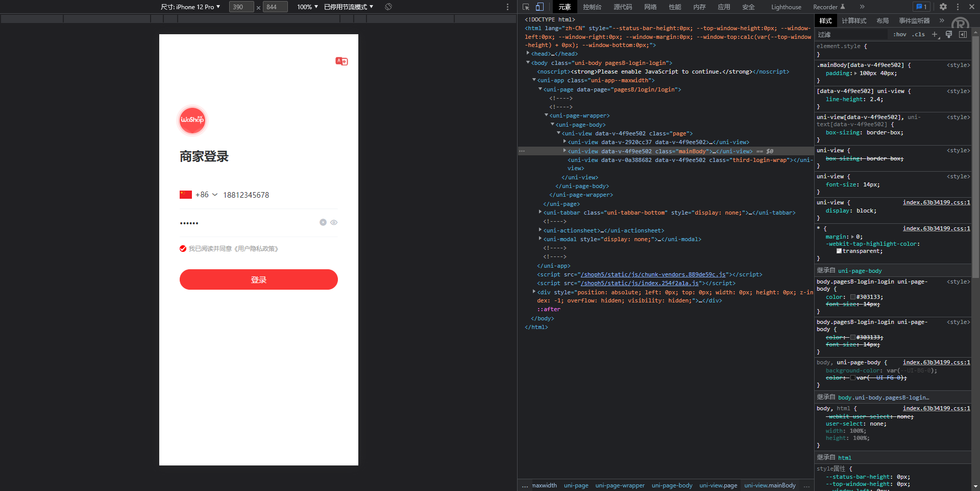980x491 pixels.
Task: Click the language translate icon
Action: coord(341,61)
